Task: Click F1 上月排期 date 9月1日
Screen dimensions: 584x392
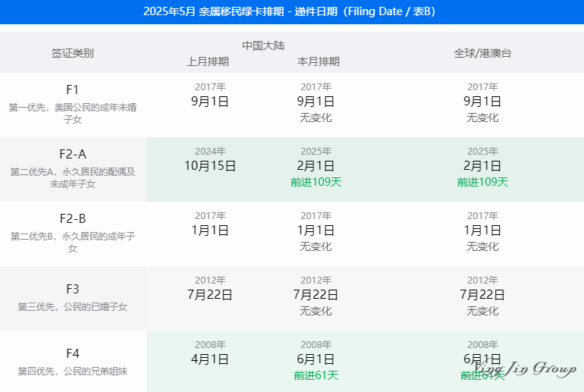Action: 210,102
